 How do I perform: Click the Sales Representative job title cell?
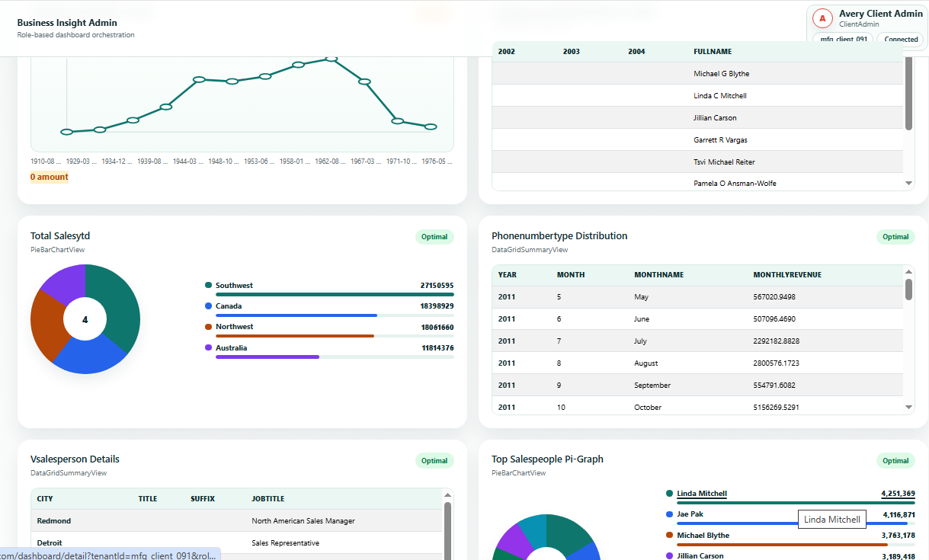coord(286,543)
